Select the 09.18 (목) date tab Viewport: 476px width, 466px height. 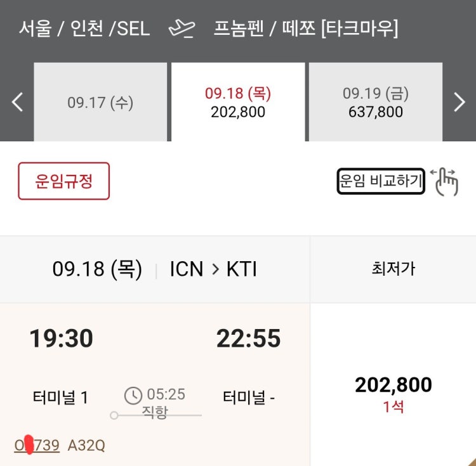[x=238, y=102]
